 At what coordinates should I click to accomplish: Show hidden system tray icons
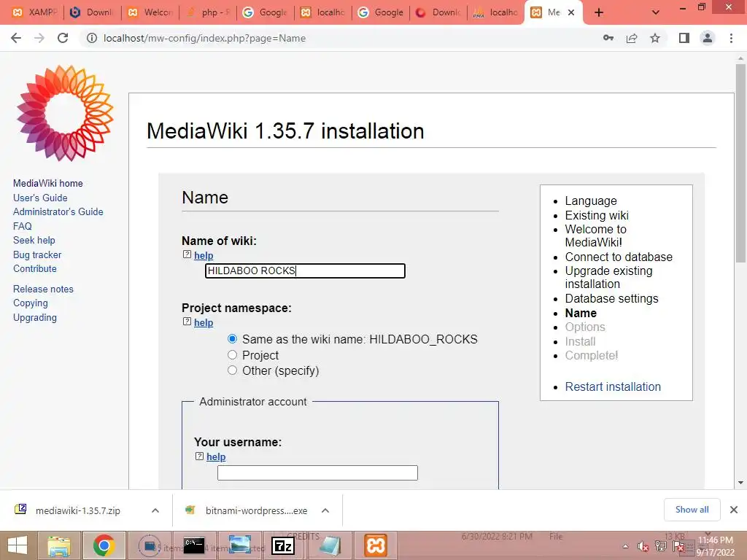pyautogui.click(x=625, y=547)
